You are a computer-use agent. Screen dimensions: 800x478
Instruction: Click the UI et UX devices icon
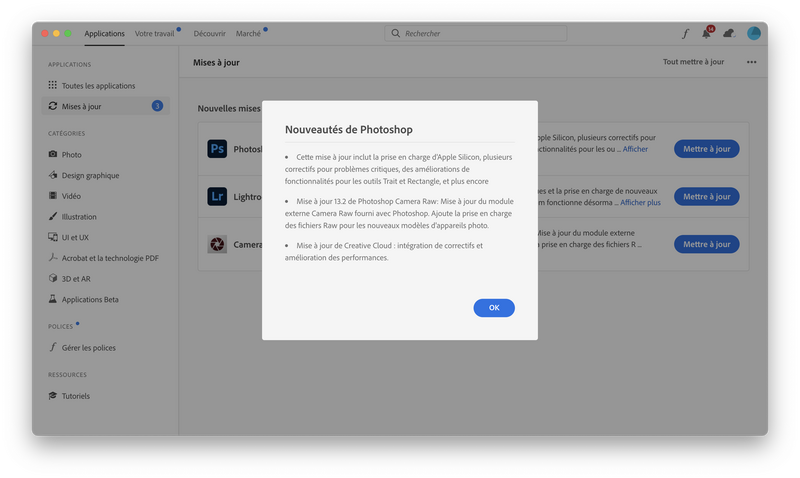53,237
